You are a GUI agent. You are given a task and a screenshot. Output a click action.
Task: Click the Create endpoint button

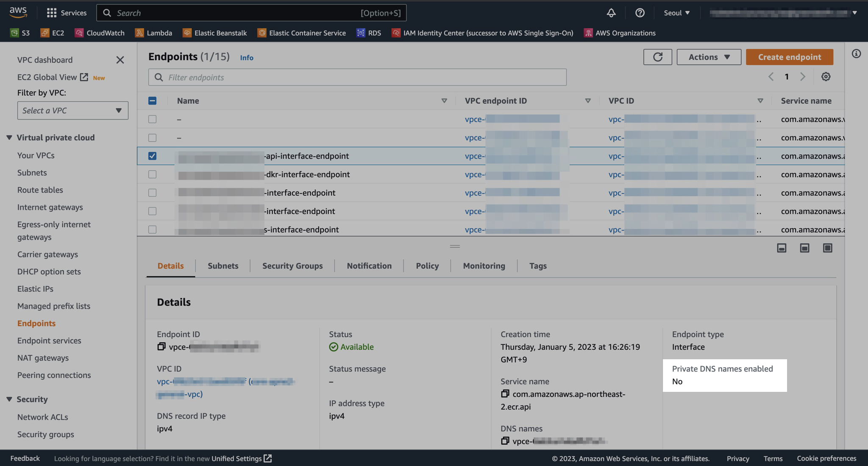[x=789, y=57]
